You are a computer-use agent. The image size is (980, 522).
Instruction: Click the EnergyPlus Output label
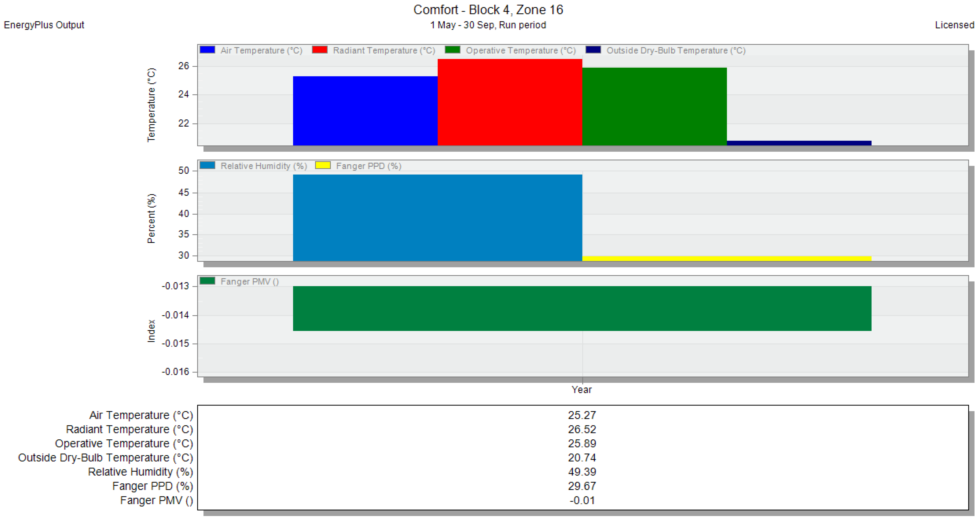(x=44, y=25)
